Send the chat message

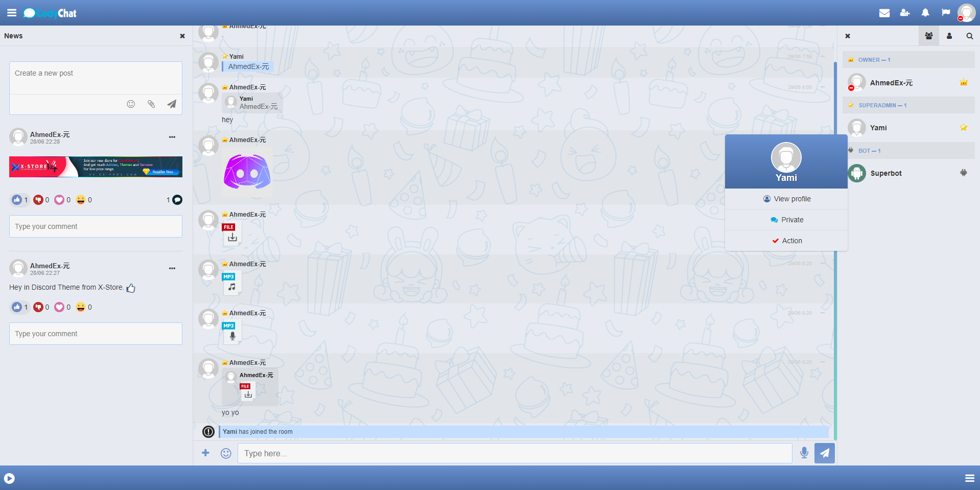[824, 453]
